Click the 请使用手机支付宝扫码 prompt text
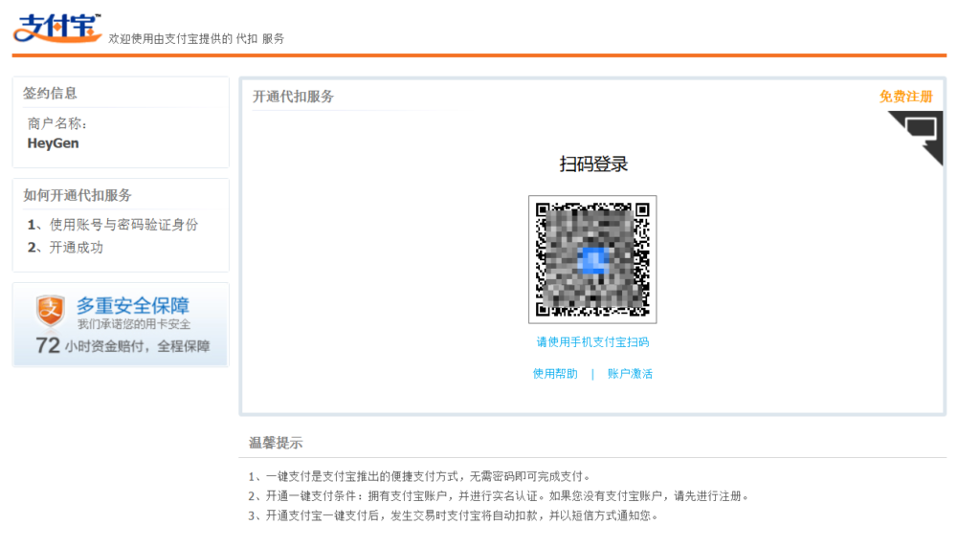 [x=592, y=342]
